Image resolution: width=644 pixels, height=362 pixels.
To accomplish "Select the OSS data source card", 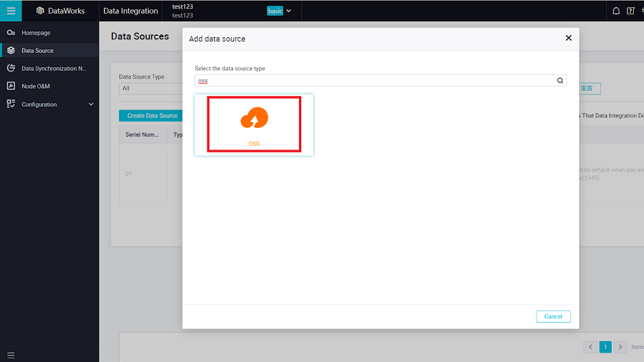I will [x=254, y=124].
